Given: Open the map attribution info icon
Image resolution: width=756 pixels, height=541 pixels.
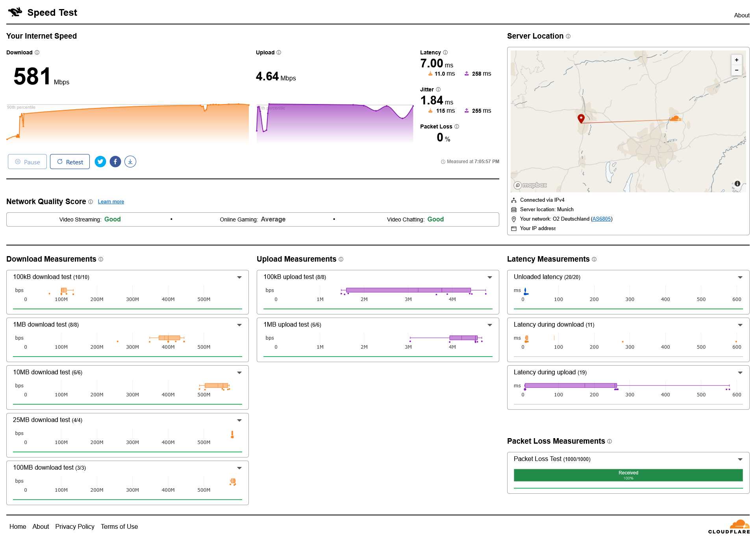Looking at the screenshot, I should 737,184.
